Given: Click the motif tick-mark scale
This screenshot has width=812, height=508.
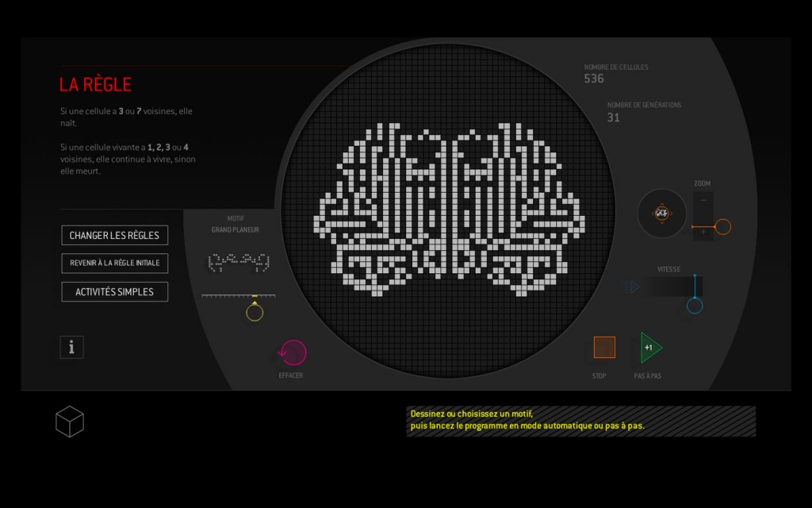Looking at the screenshot, I should pos(239,296).
